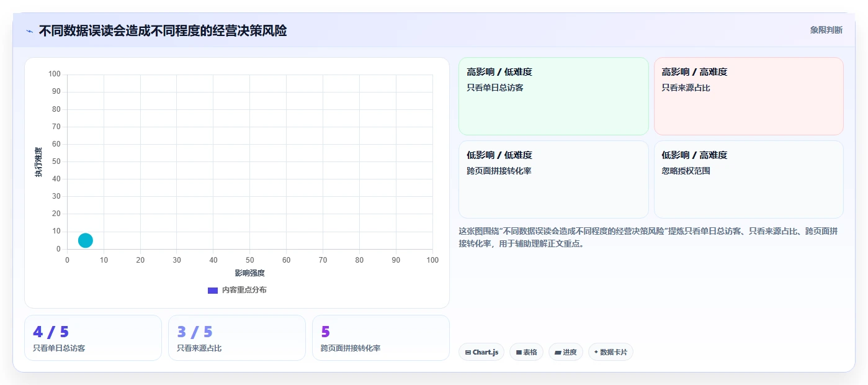Viewport: 868px width, 385px height.
Task: Toggle the 内容重点分布 legend item
Action: coord(237,290)
